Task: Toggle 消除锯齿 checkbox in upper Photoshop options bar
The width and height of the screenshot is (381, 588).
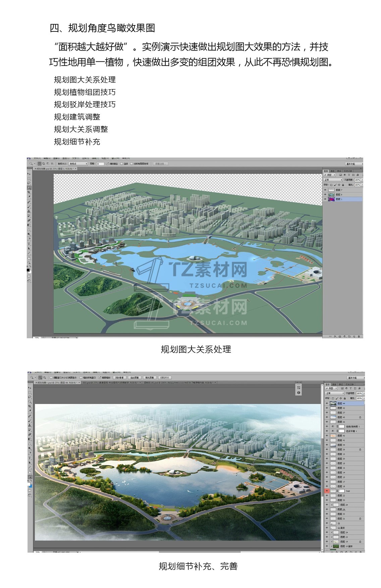Action: (107, 164)
